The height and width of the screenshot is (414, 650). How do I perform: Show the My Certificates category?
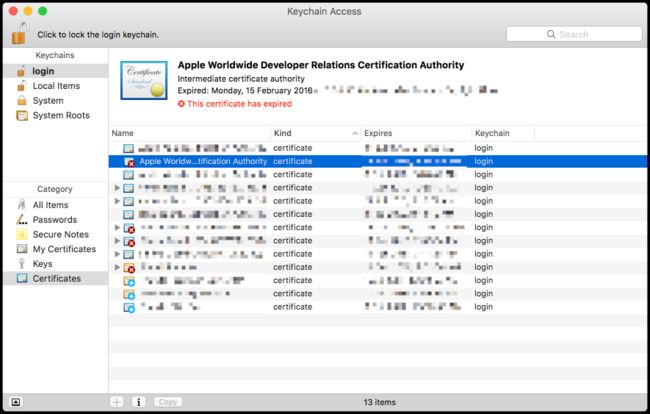point(56,249)
